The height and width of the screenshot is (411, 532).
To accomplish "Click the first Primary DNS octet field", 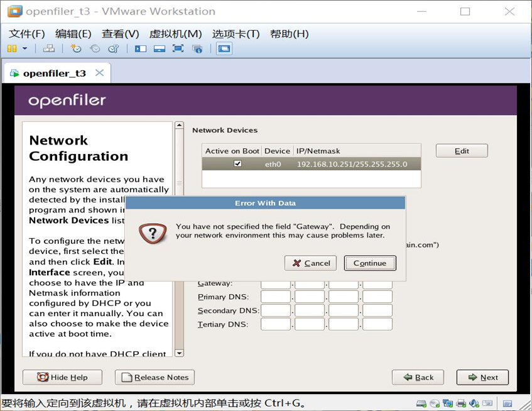I will pyautogui.click(x=276, y=297).
